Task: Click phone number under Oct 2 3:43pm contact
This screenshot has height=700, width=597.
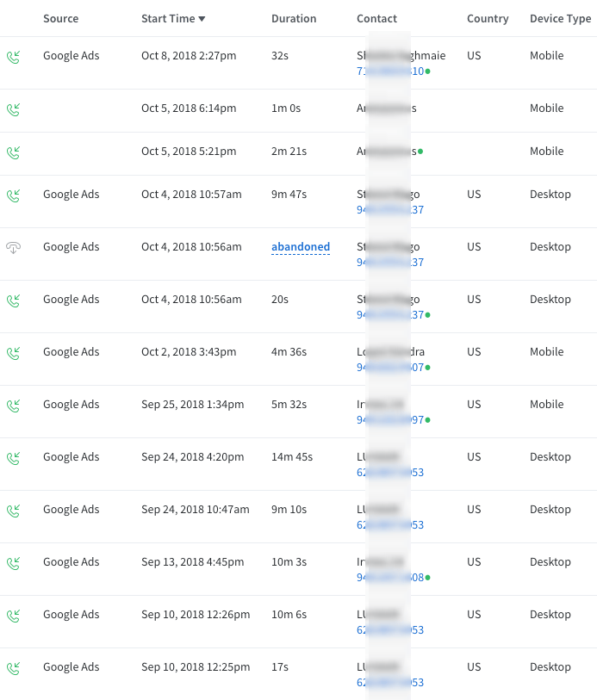Action: pos(390,368)
